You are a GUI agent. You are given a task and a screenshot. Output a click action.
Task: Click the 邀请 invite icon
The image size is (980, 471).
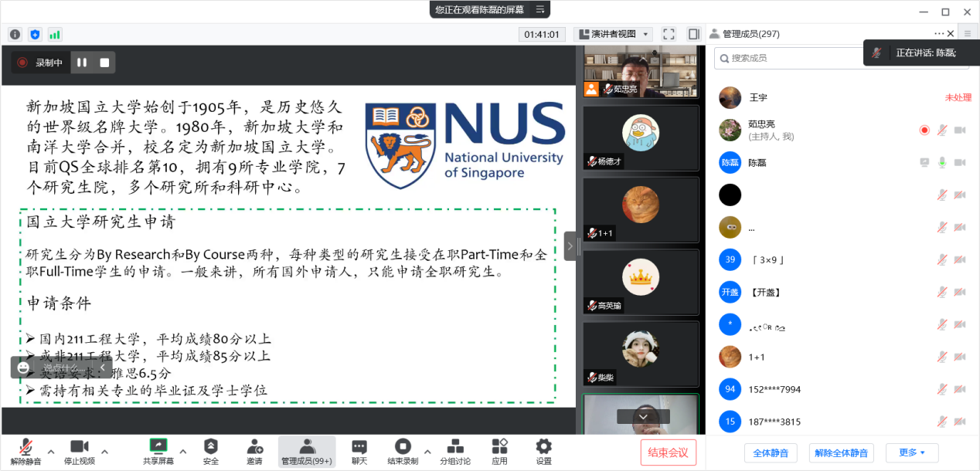254,451
